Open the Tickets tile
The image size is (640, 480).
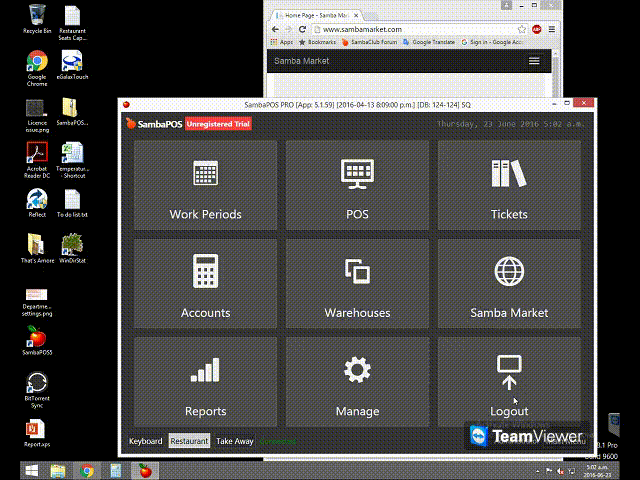click(509, 185)
